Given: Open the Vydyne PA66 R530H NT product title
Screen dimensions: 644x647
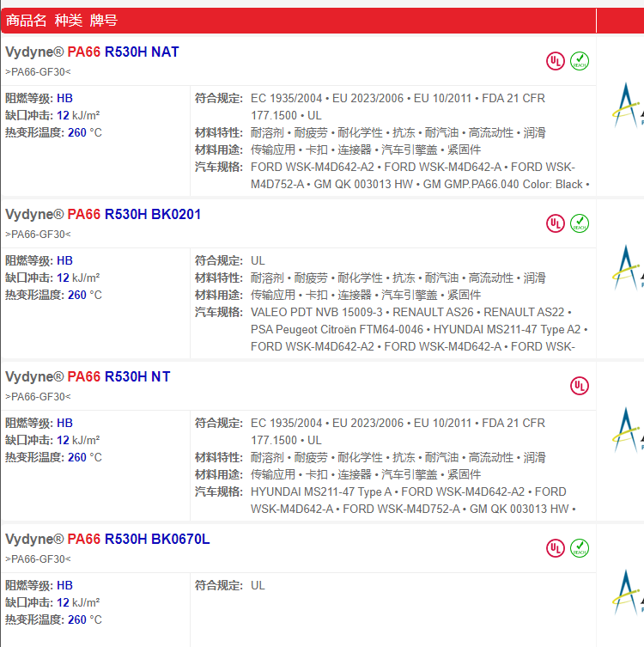Looking at the screenshot, I should tap(88, 376).
